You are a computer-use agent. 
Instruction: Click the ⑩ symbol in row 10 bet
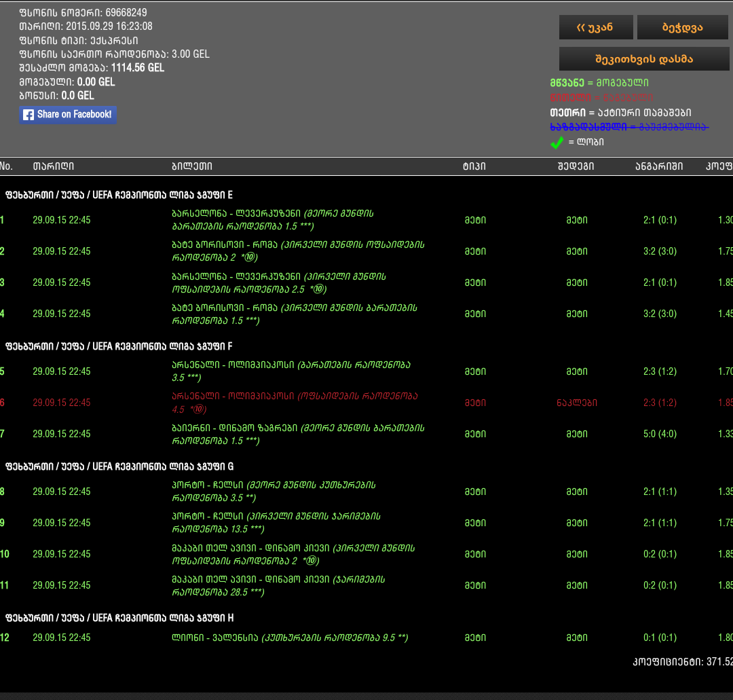(x=311, y=561)
